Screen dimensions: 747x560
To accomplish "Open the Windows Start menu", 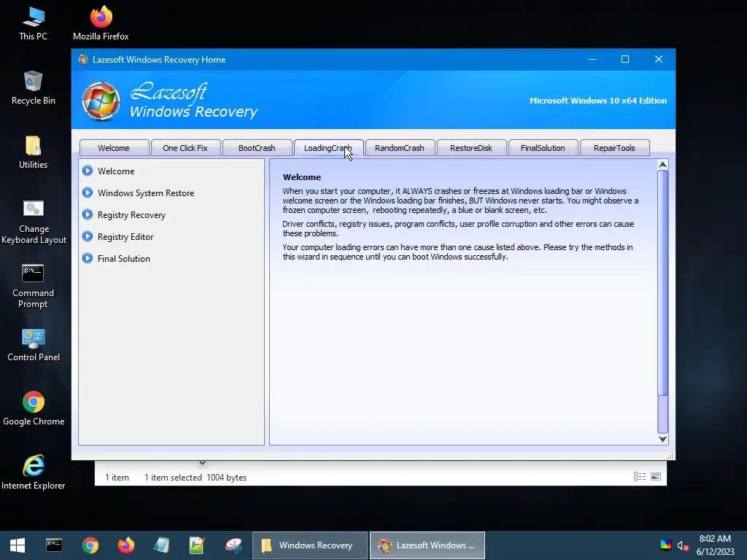I will click(x=18, y=545).
